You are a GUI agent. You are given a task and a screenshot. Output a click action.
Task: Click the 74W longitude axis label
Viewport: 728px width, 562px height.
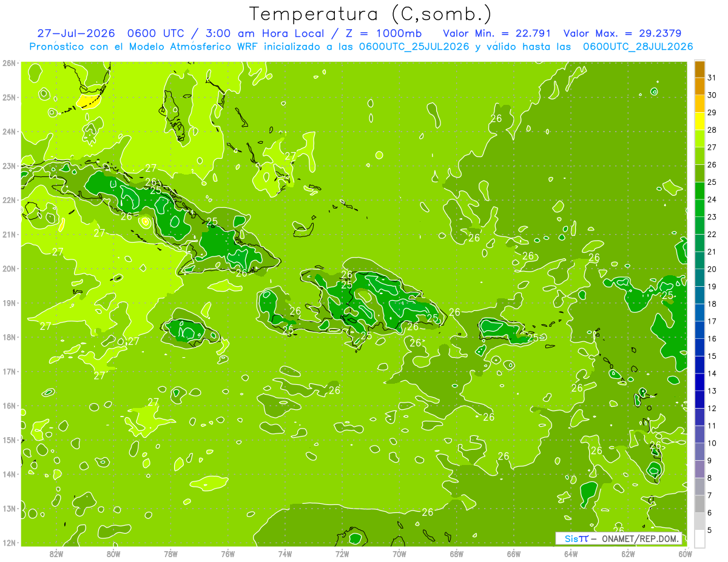[x=285, y=554]
